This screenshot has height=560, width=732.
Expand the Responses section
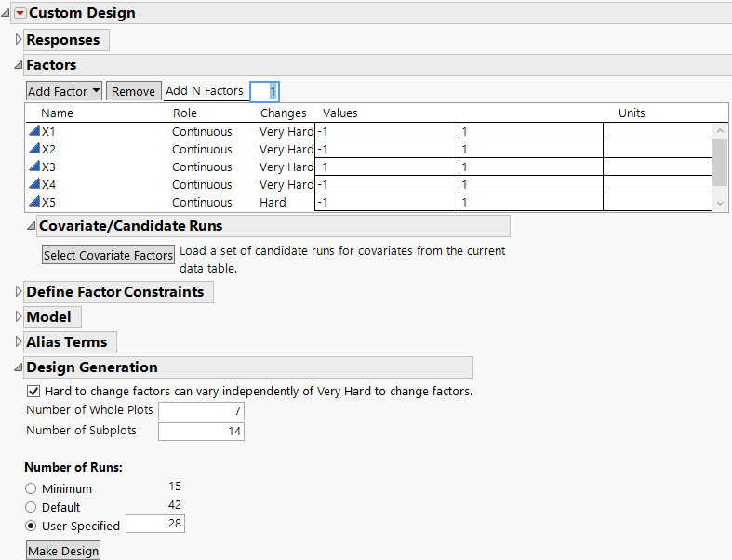[x=19, y=40]
